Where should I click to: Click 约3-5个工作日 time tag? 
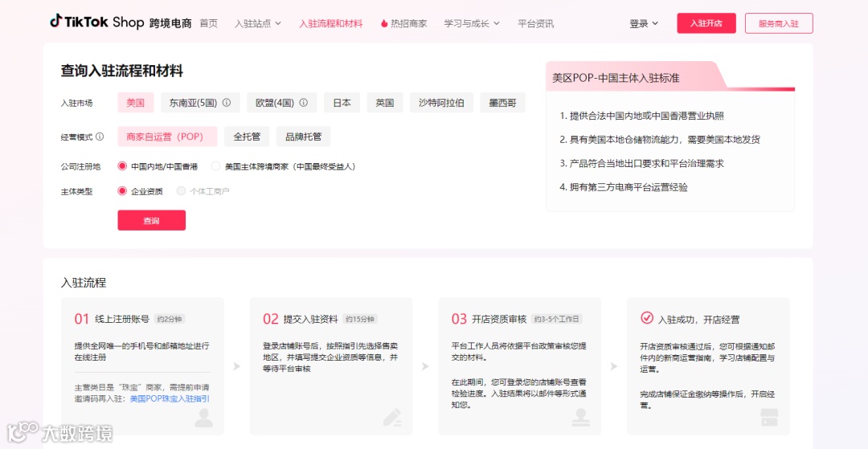[x=557, y=319]
